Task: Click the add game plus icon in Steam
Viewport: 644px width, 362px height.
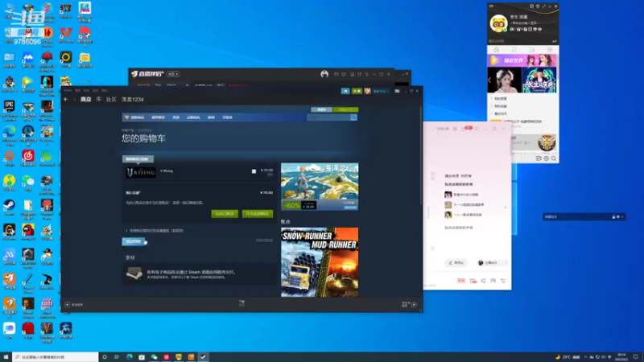Action: click(68, 305)
